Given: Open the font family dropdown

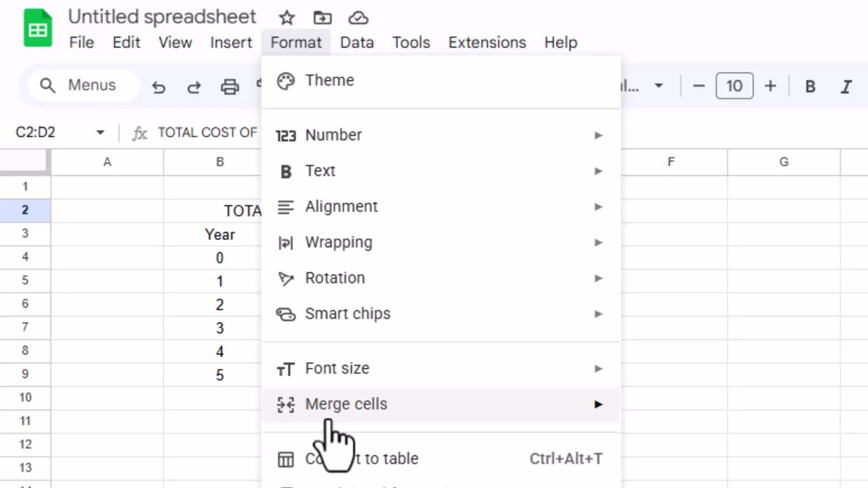Looking at the screenshot, I should (641, 86).
